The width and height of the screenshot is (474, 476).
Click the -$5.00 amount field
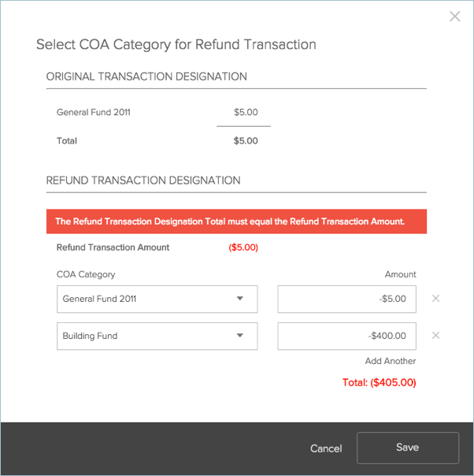tap(346, 299)
